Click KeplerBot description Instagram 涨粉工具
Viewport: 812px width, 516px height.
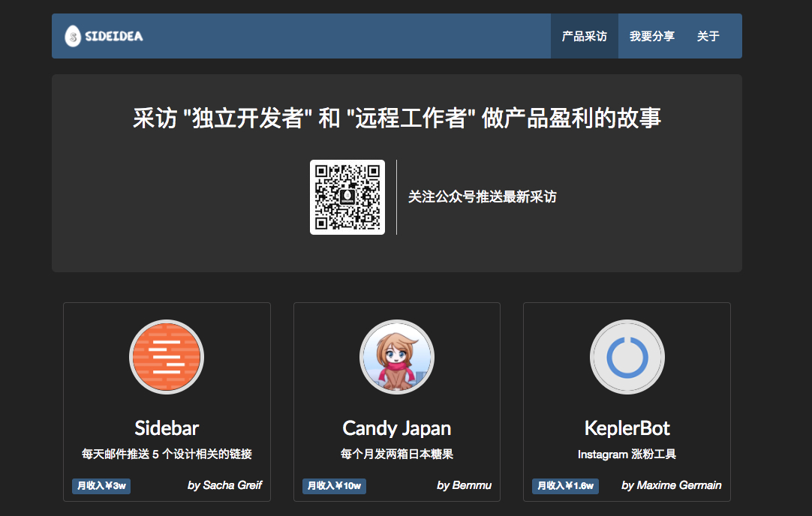point(627,454)
